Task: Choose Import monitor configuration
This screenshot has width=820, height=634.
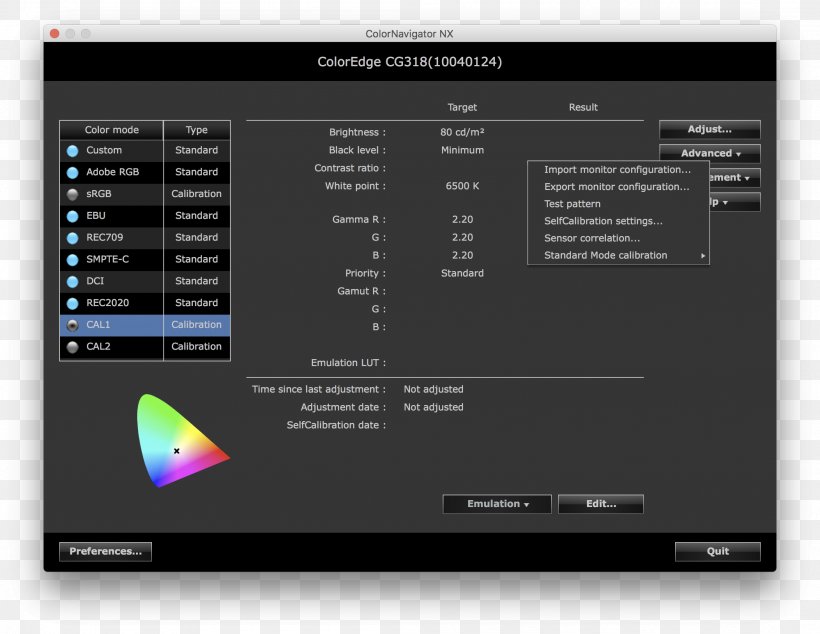Action: tap(618, 169)
